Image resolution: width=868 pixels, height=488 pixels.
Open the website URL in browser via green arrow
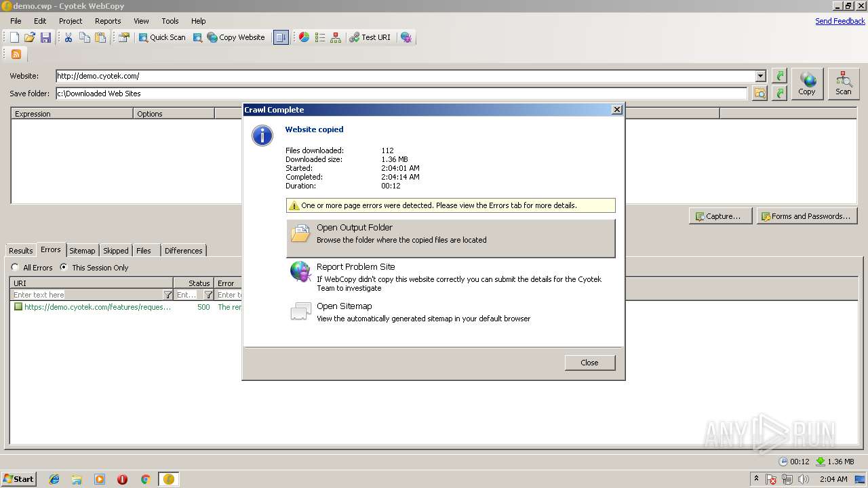point(780,76)
